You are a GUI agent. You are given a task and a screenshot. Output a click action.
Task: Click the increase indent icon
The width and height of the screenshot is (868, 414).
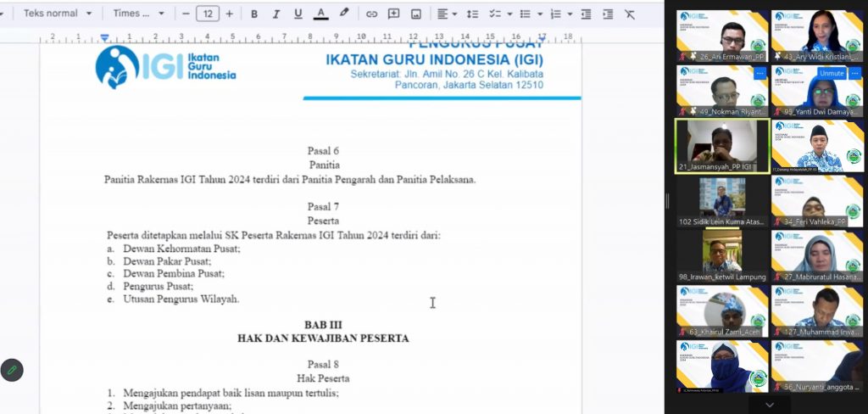point(608,14)
